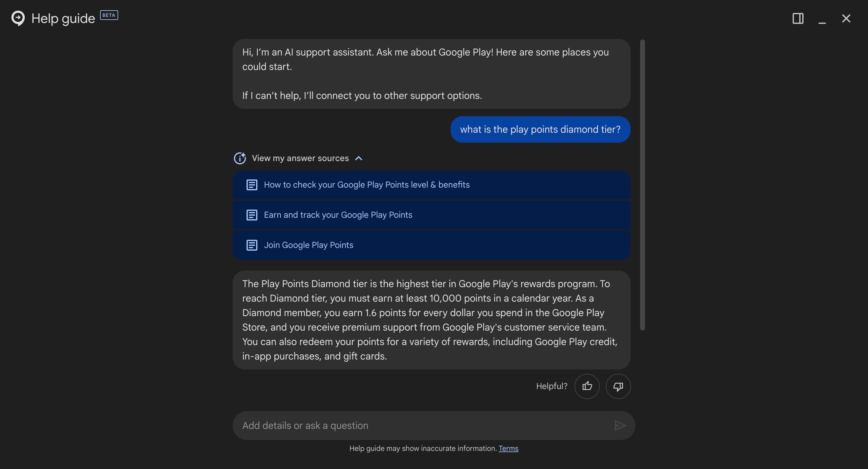Screen dimensions: 868x469
Task: Open the Terms link
Action: click(x=508, y=448)
